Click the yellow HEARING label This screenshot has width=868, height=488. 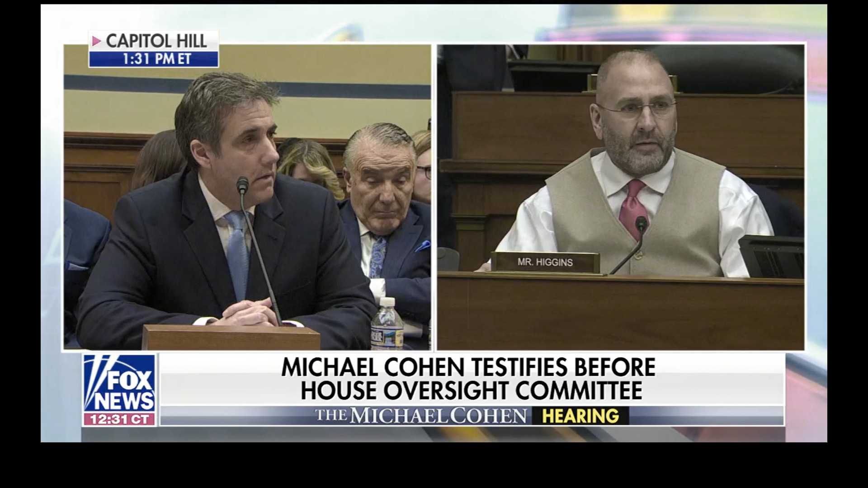(580, 415)
